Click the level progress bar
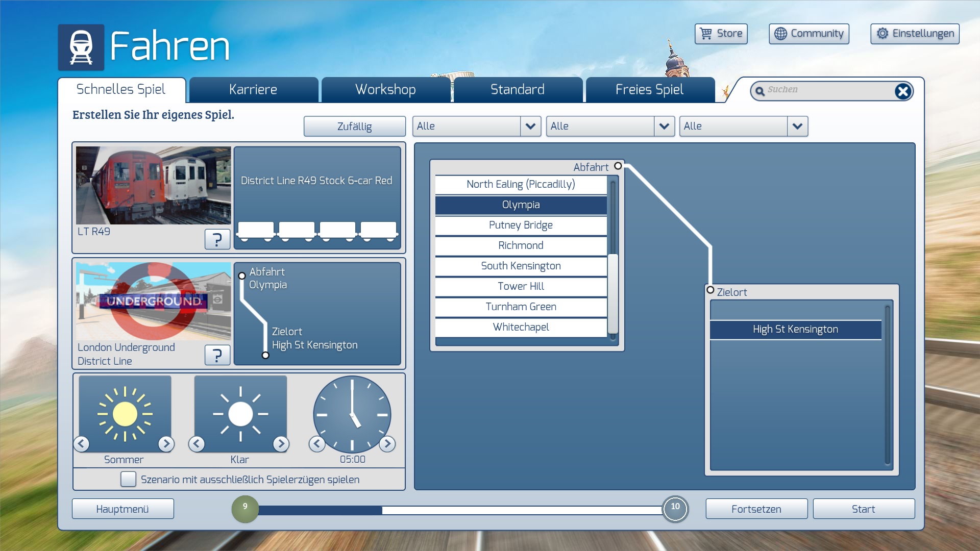The width and height of the screenshot is (980, 551). pos(459,510)
